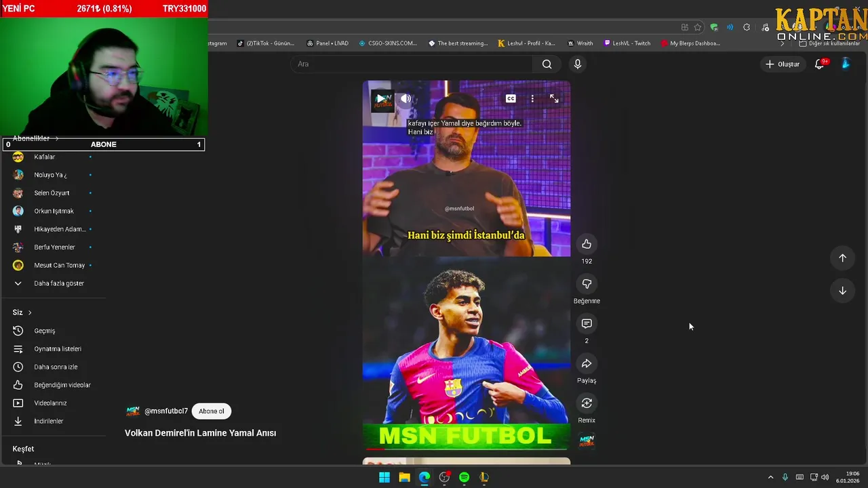Dislike the Short via Beğenme button

pyautogui.click(x=587, y=284)
